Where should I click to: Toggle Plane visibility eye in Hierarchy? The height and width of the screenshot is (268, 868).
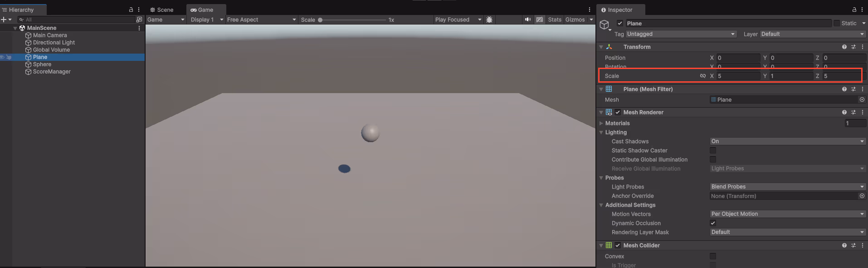[x=2, y=57]
